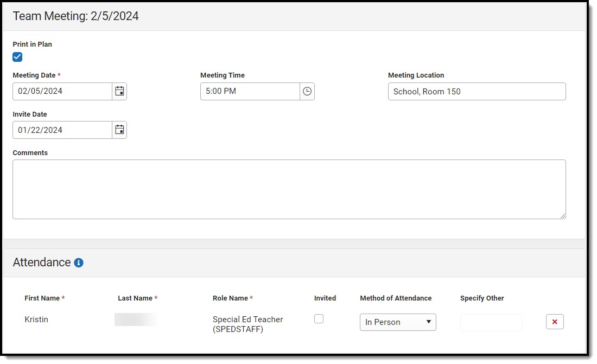Click the Meeting Location field

477,91
